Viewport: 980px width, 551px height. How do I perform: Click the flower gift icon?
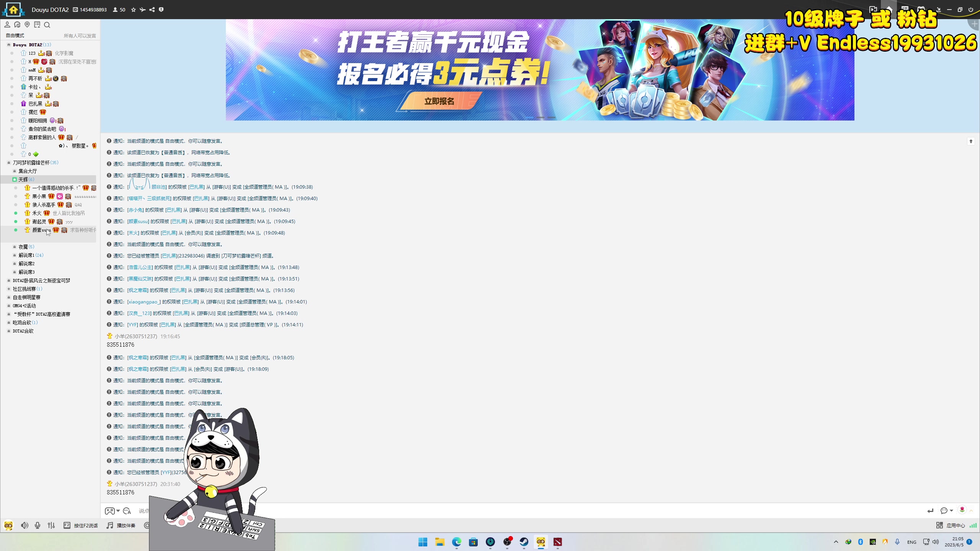point(962,510)
